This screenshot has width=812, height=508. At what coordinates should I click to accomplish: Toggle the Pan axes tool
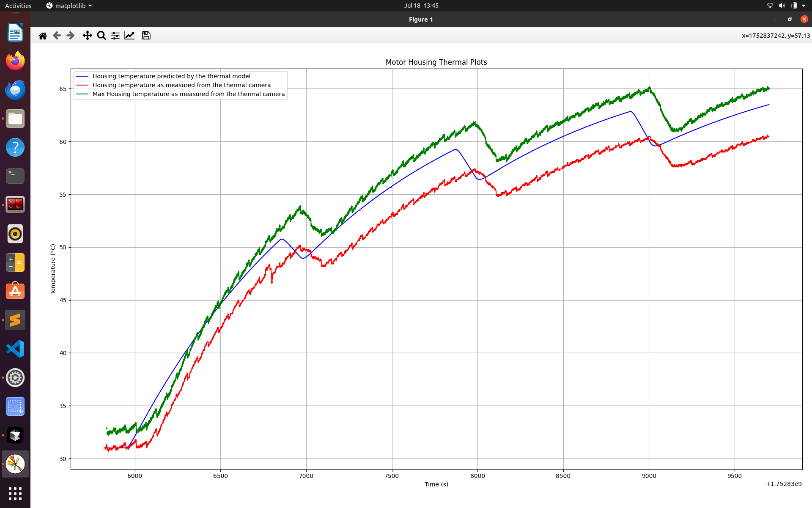click(87, 36)
